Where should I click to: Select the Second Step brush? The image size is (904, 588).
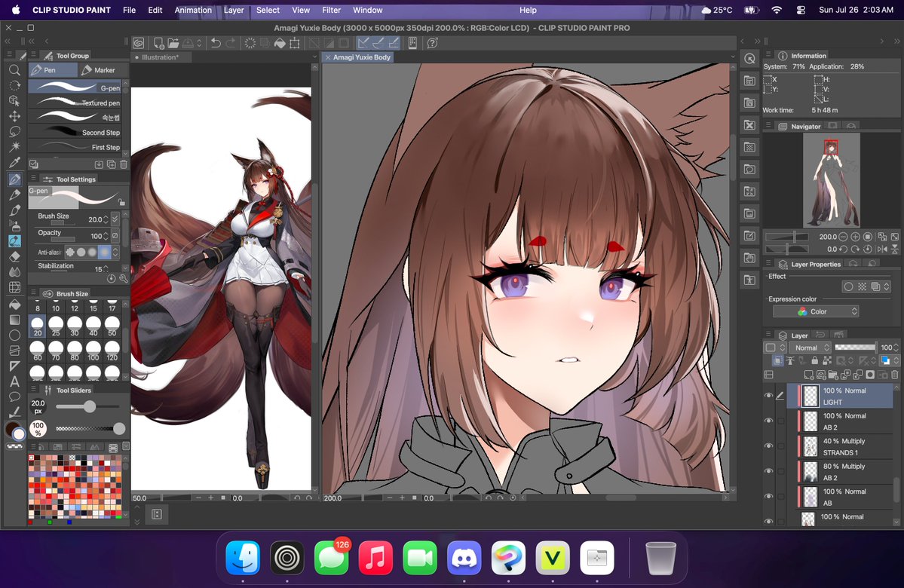75,132
